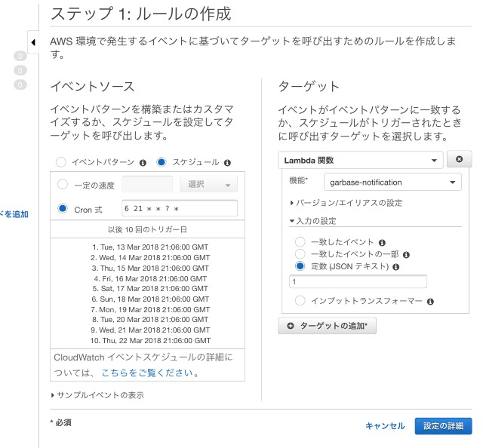
Task: Open the Lambda 関数 target type dropdown
Action: pos(360,160)
